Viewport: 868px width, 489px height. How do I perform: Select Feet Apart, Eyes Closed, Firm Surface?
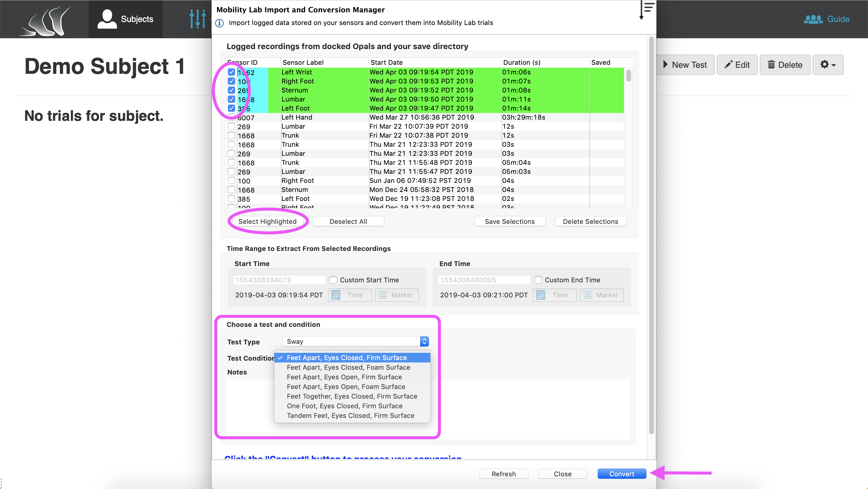coord(352,358)
